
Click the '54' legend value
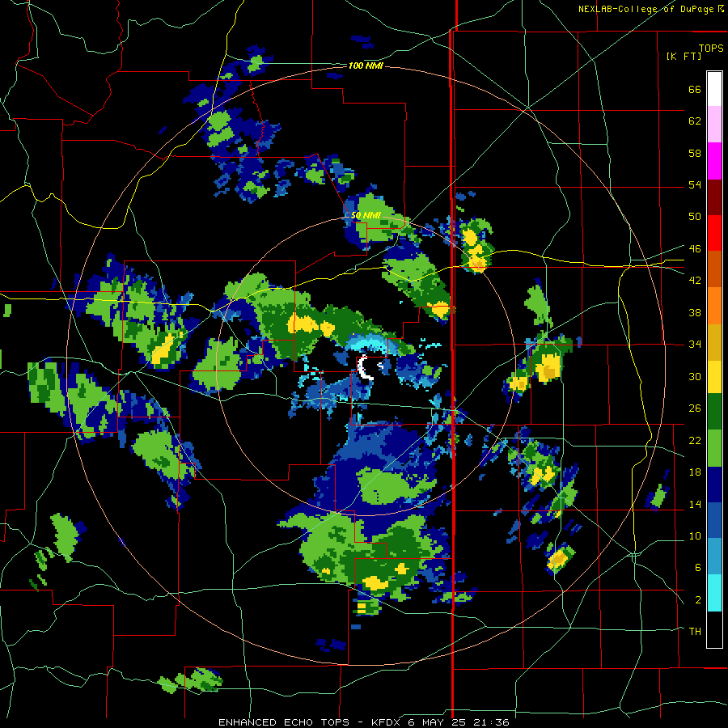(695, 184)
